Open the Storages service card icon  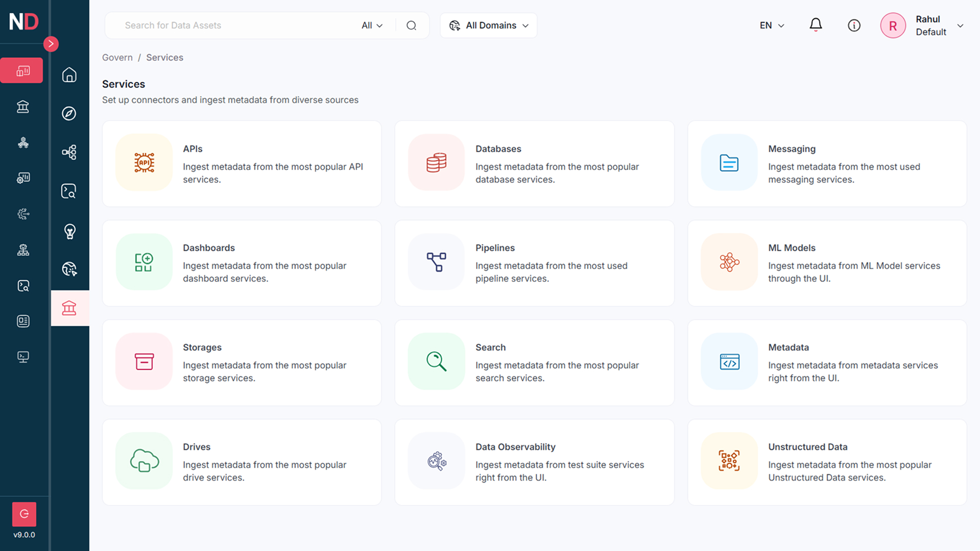[x=144, y=362]
